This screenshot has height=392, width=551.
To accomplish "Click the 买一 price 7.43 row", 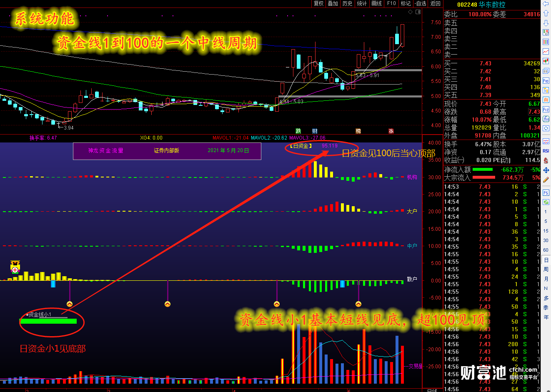I will point(492,63).
